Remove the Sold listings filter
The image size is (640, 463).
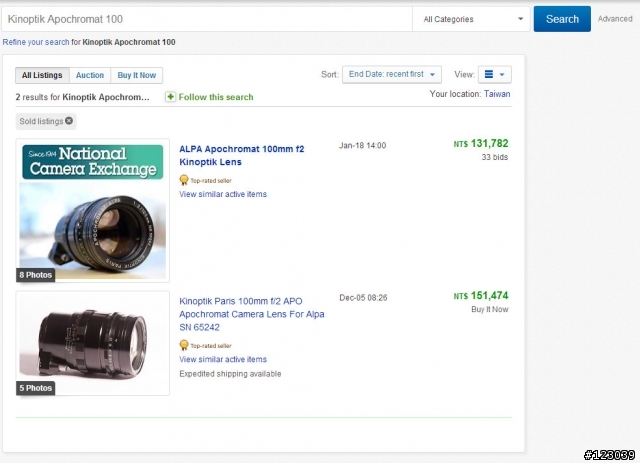[69, 121]
